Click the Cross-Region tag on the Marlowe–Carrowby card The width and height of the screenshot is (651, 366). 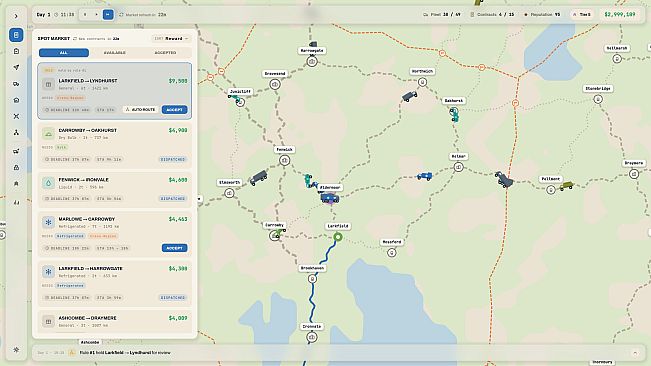[103, 236]
